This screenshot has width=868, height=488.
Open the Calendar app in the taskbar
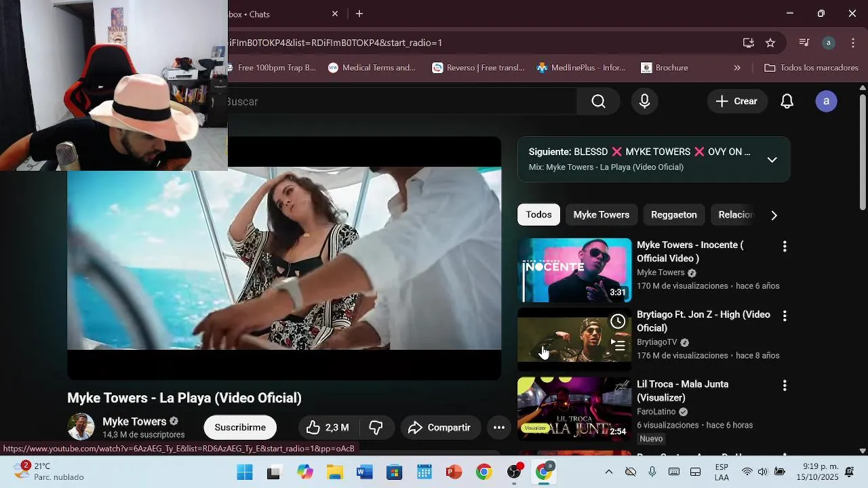pos(424,472)
